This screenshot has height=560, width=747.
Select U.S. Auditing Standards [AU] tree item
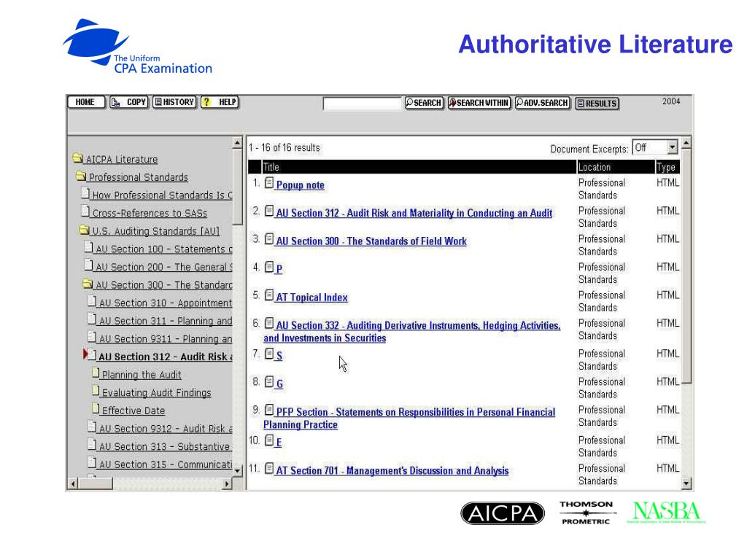click(x=156, y=231)
